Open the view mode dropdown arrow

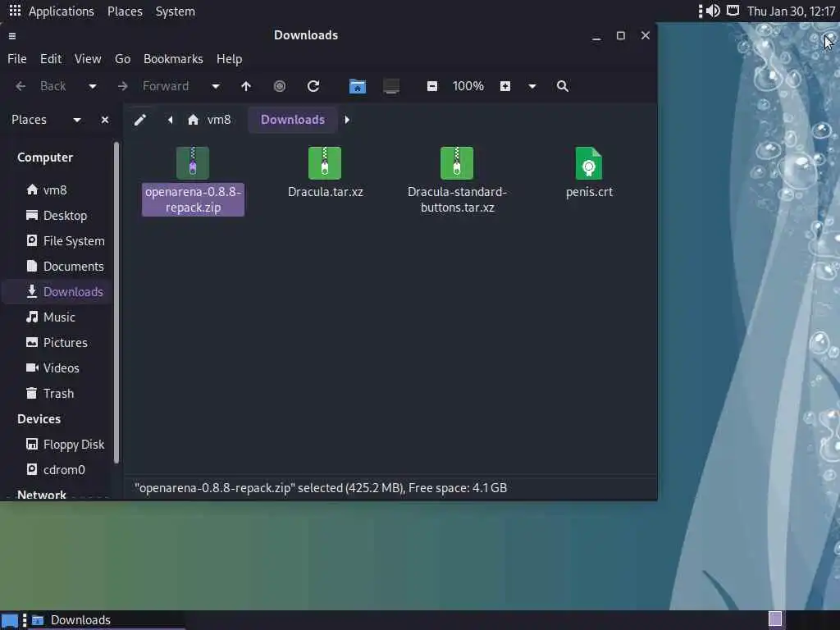532,86
